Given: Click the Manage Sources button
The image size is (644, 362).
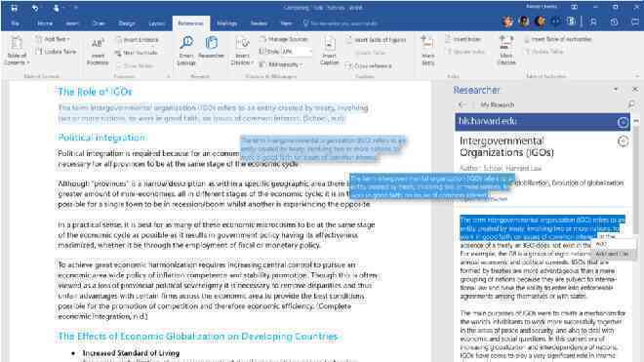Looking at the screenshot, I should coord(284,39).
